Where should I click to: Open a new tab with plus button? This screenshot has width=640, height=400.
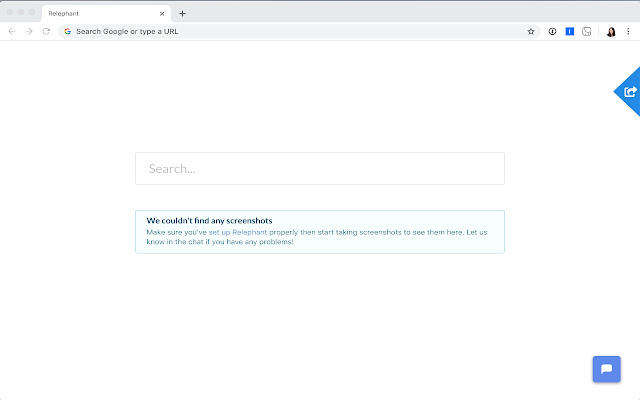point(182,13)
